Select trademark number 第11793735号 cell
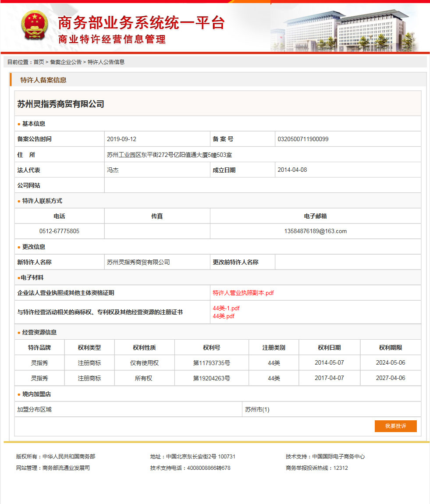This screenshot has height=504, width=430. (211, 363)
